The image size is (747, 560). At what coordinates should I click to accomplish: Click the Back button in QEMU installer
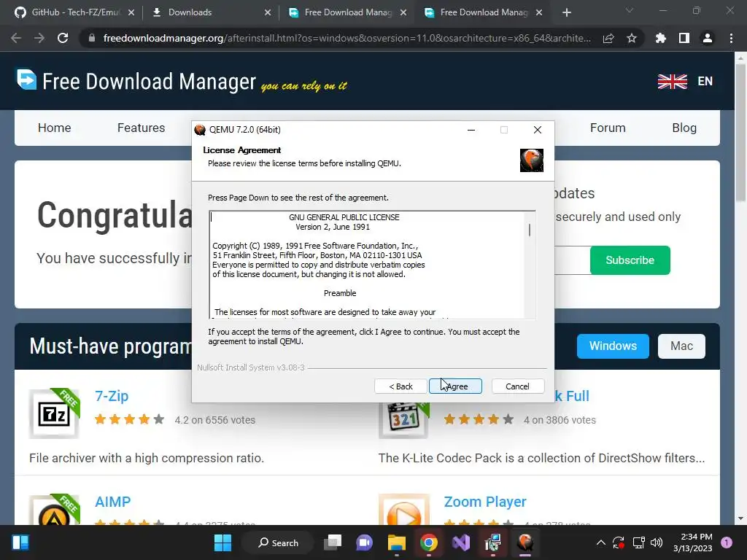point(400,386)
